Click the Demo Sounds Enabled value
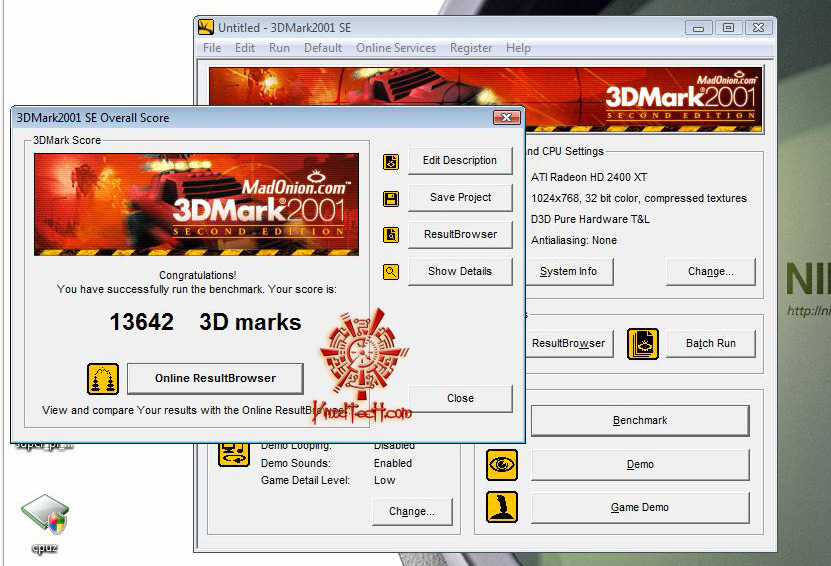This screenshot has width=831, height=566. (393, 463)
